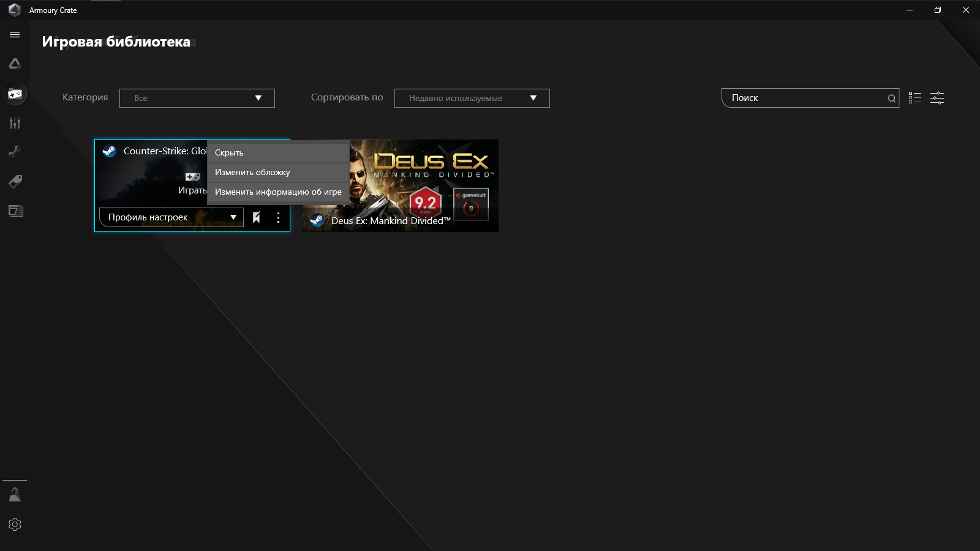The image size is (980, 551).
Task: Choose Скрыть in the context menu
Action: 279,152
